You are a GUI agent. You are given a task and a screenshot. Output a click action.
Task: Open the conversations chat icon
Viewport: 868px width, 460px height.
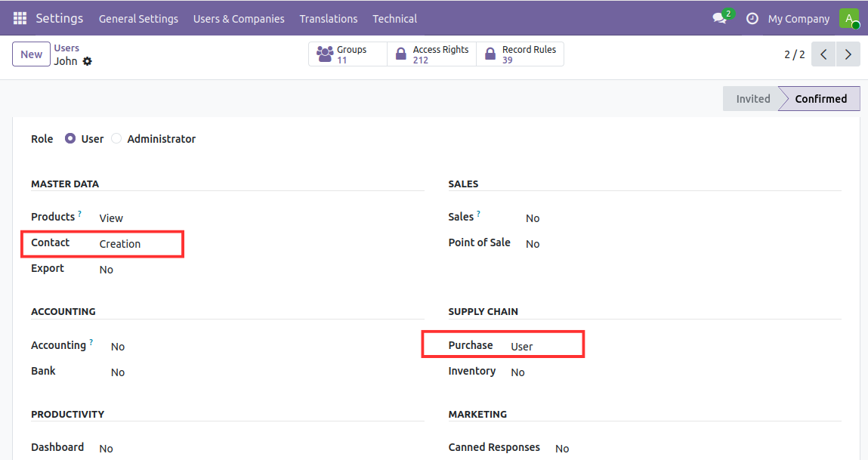point(720,18)
